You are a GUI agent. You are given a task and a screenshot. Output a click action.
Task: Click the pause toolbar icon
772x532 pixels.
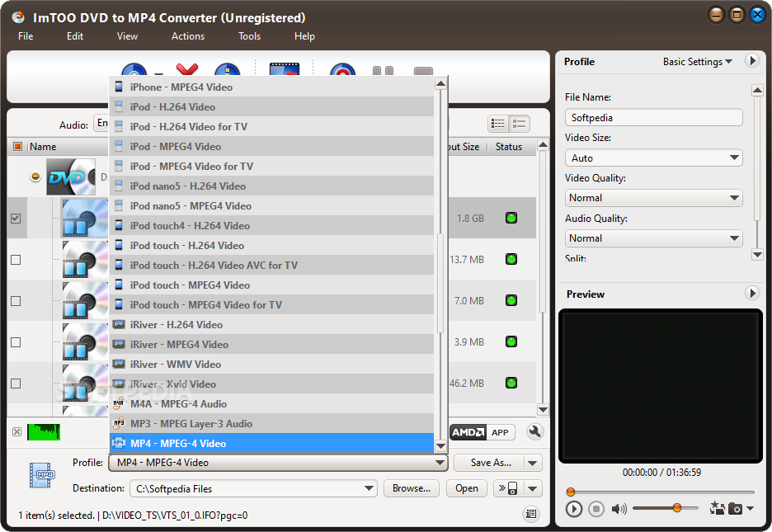point(383,70)
